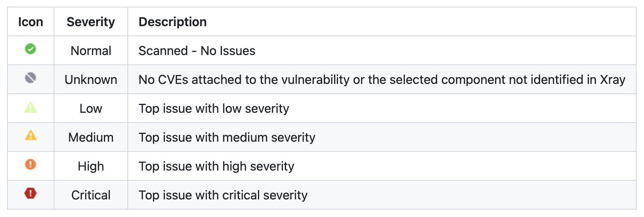The image size is (644, 217).
Task: Click the High severity label
Action: point(91,166)
